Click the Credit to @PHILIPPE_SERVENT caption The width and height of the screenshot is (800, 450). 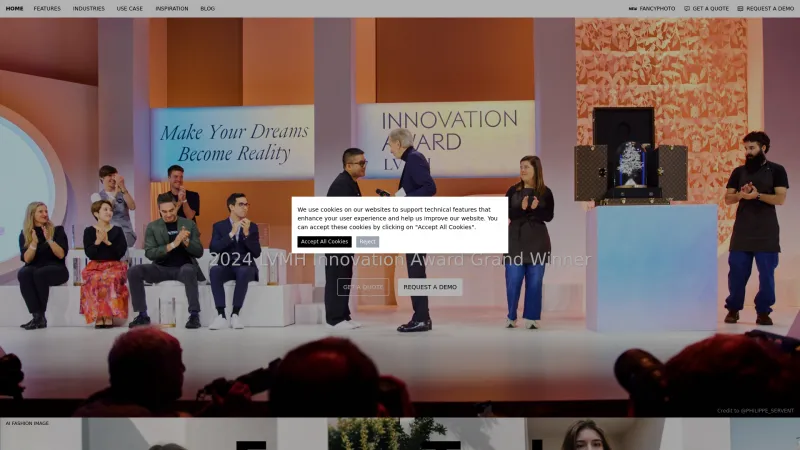coord(755,411)
